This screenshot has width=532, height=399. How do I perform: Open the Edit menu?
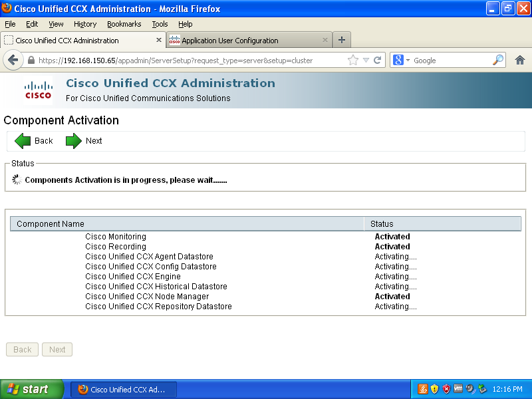32,24
